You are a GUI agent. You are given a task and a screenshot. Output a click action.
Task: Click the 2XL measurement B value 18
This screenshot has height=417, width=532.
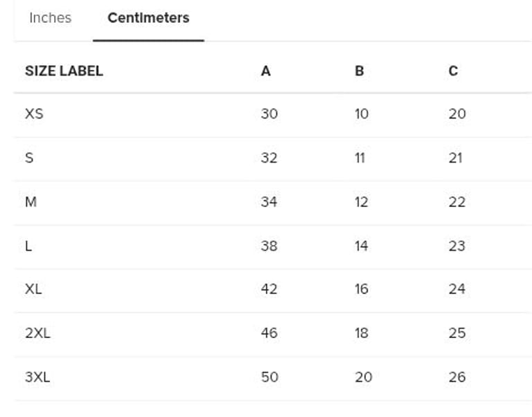click(361, 333)
